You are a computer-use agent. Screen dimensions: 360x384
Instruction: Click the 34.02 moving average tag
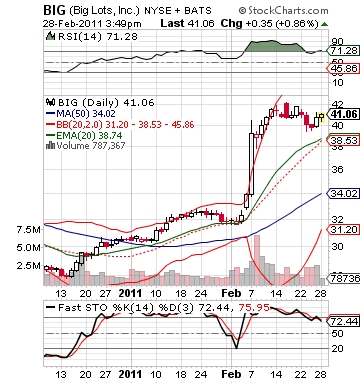click(x=344, y=193)
